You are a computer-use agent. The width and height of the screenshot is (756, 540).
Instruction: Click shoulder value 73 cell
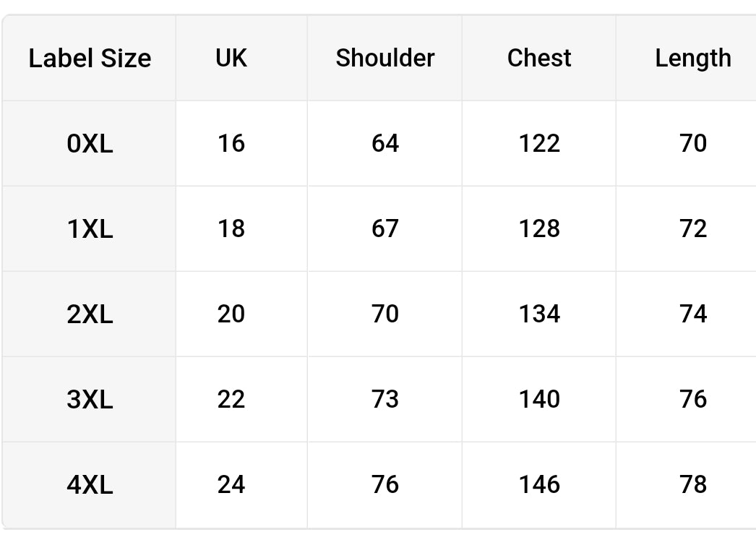(x=385, y=400)
